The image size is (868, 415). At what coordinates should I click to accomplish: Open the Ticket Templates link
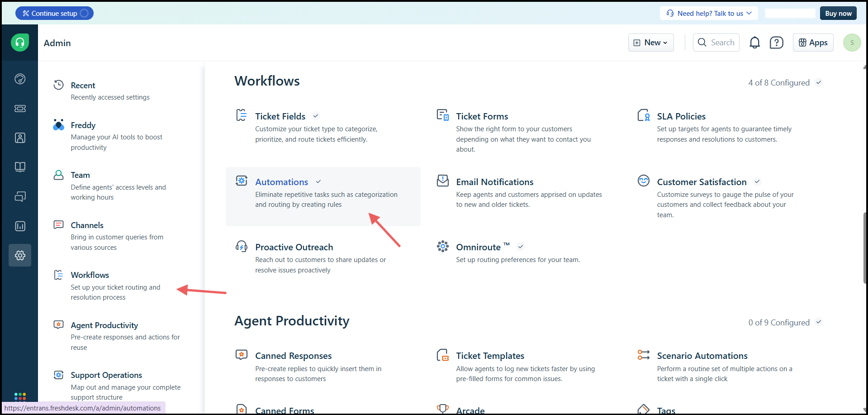(490, 356)
